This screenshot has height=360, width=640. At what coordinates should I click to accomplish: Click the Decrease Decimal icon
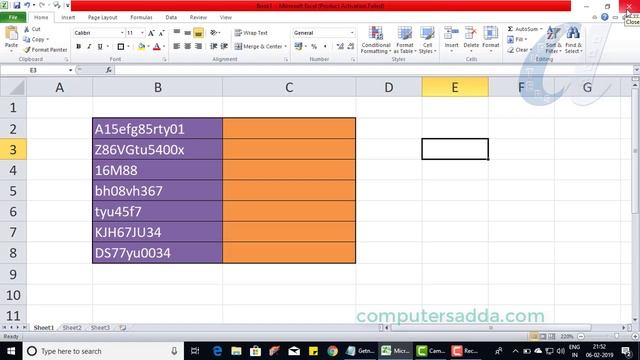coord(351,47)
